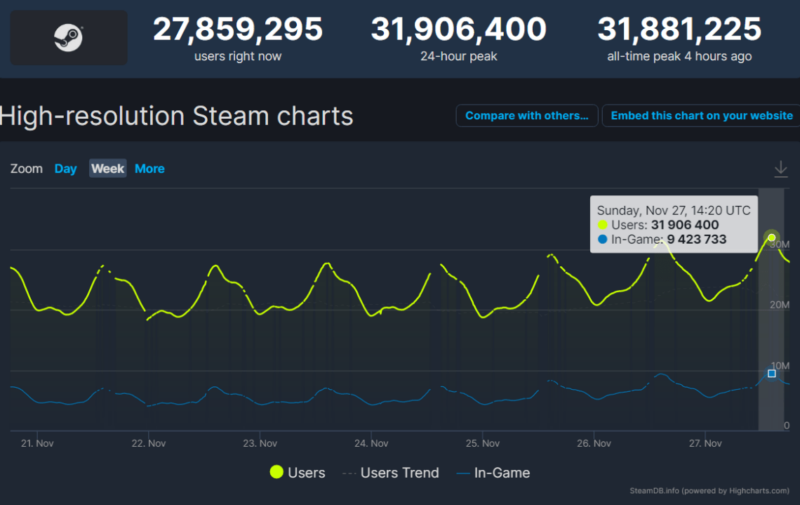Click the 20M y-axis label
800x505 pixels.
coord(780,305)
